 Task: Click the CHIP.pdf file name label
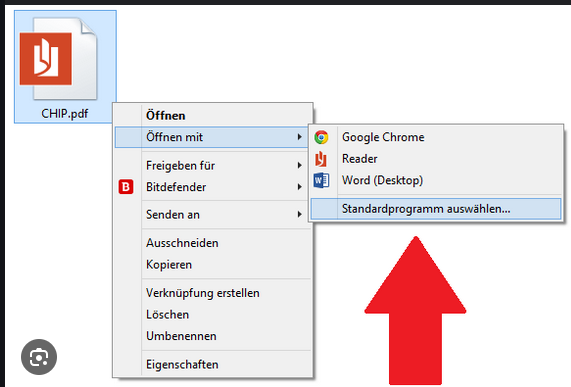[x=64, y=114]
